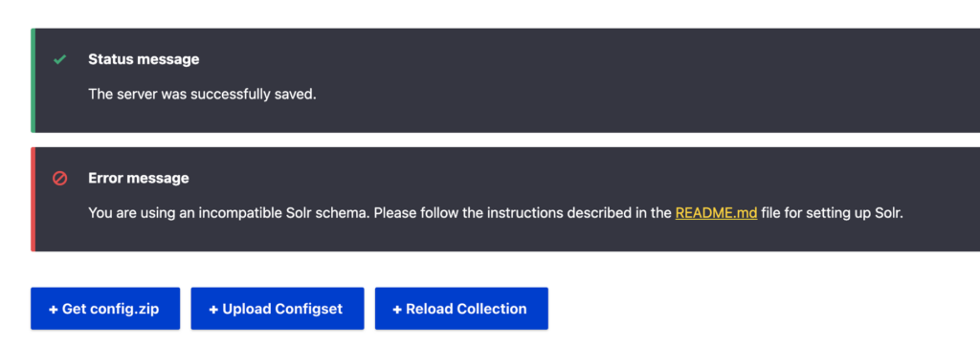The width and height of the screenshot is (980, 346).
Task: Click the plus sign on Reload Collection
Action: [x=397, y=309]
